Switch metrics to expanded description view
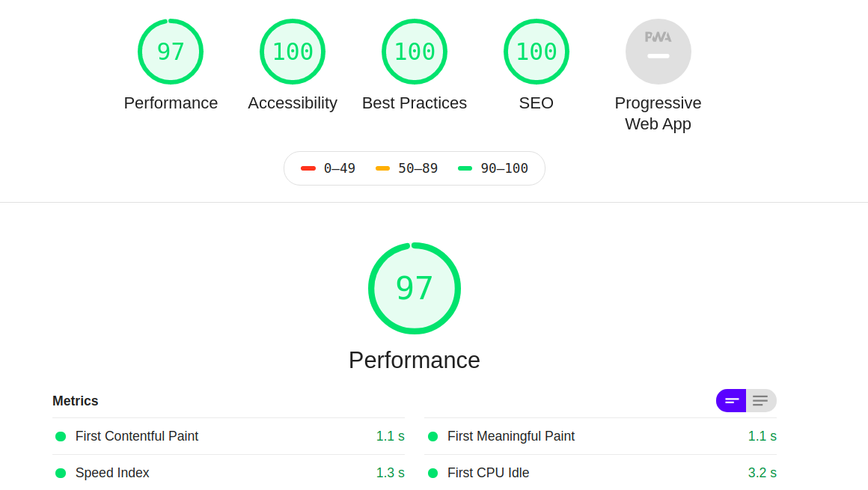The width and height of the screenshot is (868, 490). (x=761, y=401)
